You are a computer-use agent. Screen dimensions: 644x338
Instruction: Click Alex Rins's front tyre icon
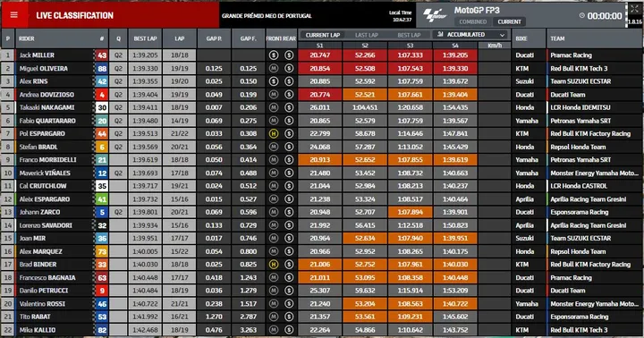(274, 81)
